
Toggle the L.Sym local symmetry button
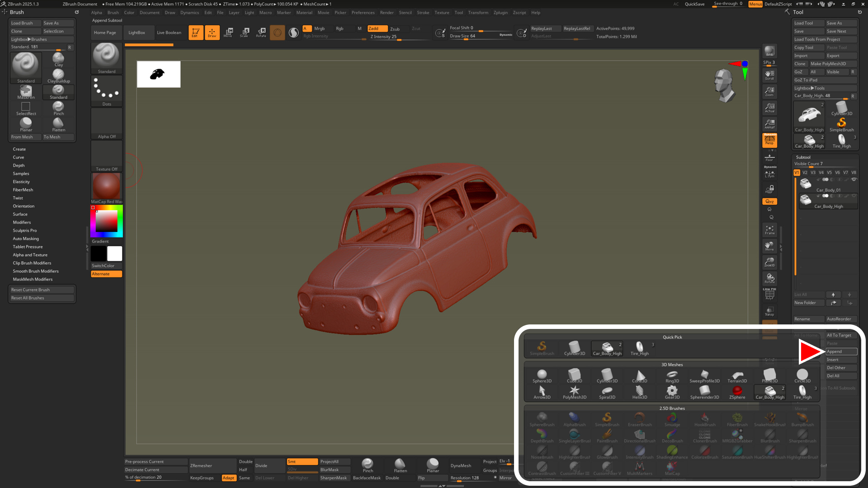click(x=769, y=173)
